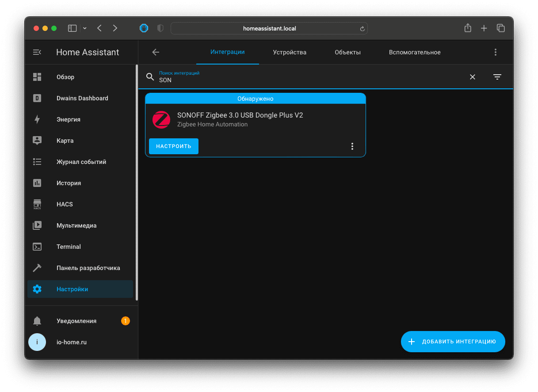The height and width of the screenshot is (392, 538).
Task: Reload the homeassistant.local page
Action: [x=362, y=29]
